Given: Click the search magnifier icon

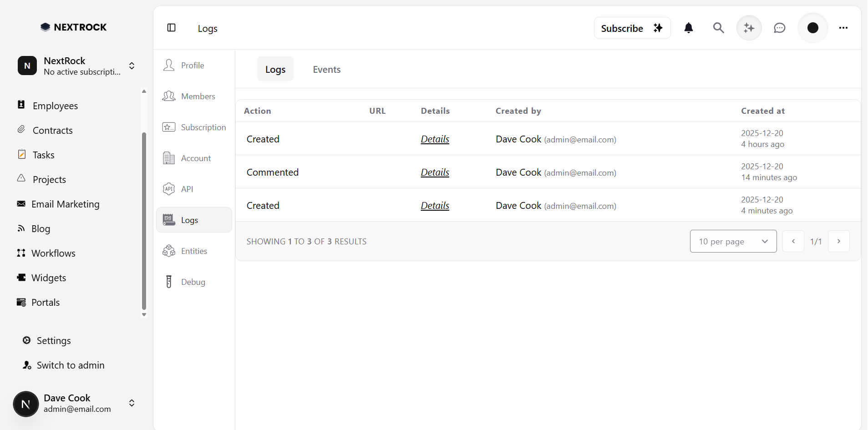Looking at the screenshot, I should point(718,28).
